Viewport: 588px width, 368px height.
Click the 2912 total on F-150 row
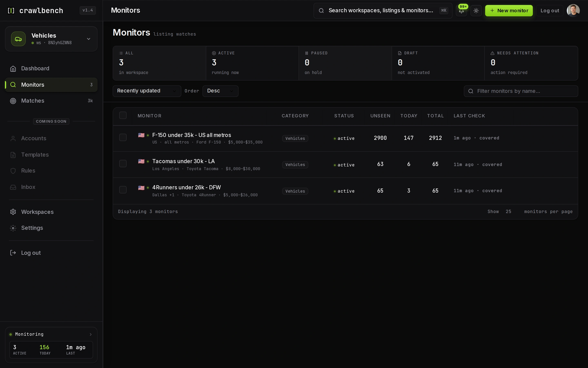[x=435, y=138]
